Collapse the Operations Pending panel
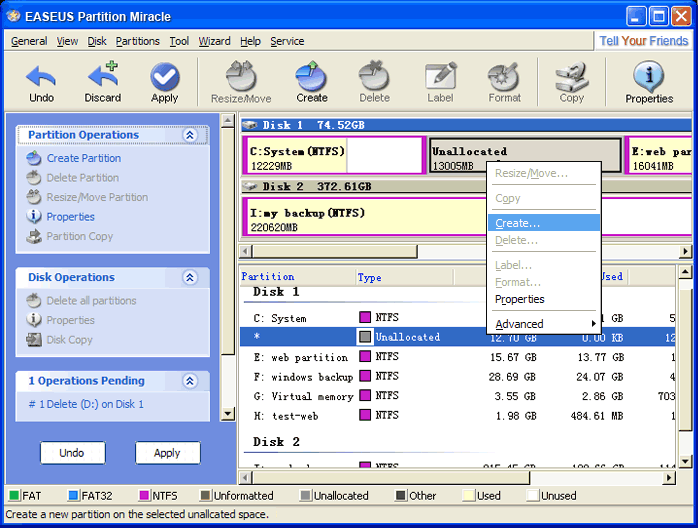The width and height of the screenshot is (698, 528). point(190,381)
